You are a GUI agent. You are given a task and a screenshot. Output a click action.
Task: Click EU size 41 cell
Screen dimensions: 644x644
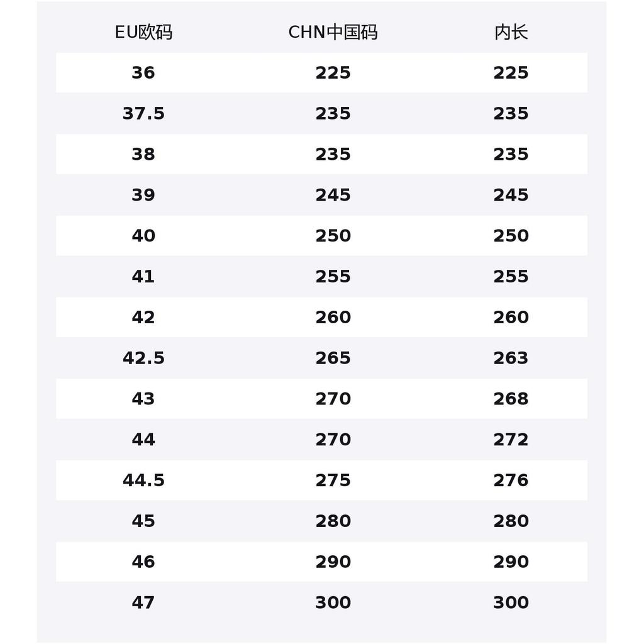coord(143,276)
